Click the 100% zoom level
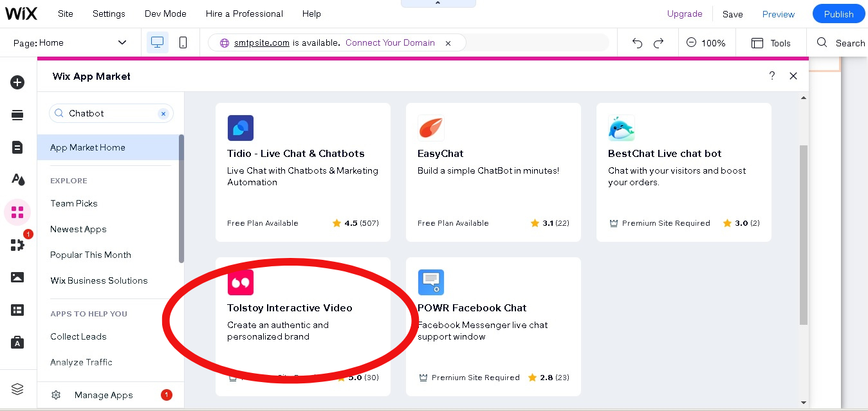 pos(714,43)
